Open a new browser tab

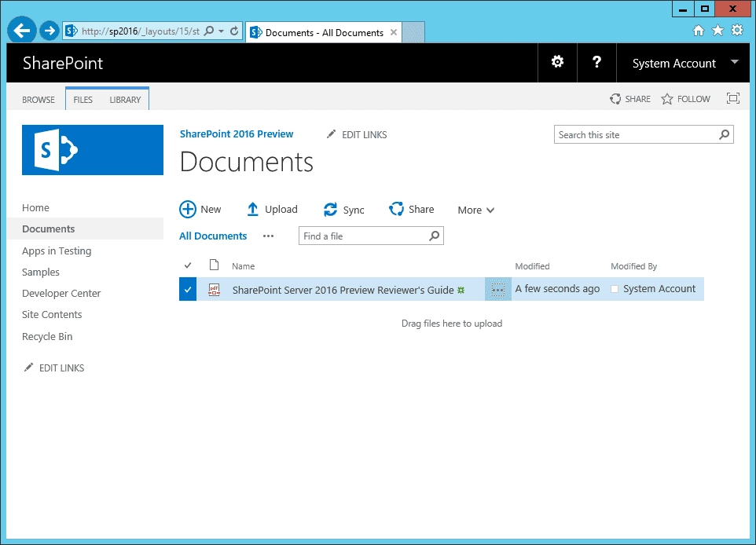[x=413, y=32]
